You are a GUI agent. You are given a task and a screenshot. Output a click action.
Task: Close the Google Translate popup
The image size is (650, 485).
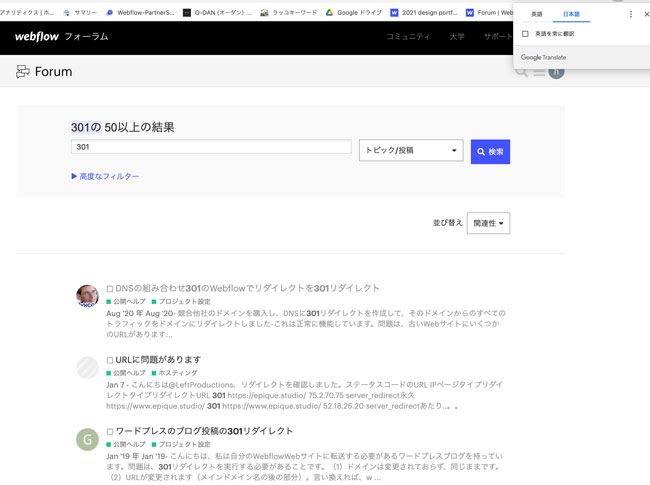tap(646, 14)
